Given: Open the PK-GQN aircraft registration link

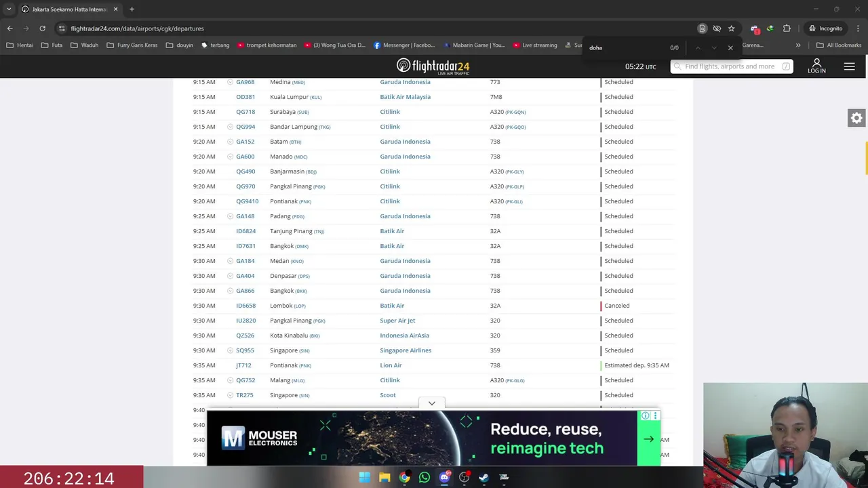Looking at the screenshot, I should [x=515, y=112].
